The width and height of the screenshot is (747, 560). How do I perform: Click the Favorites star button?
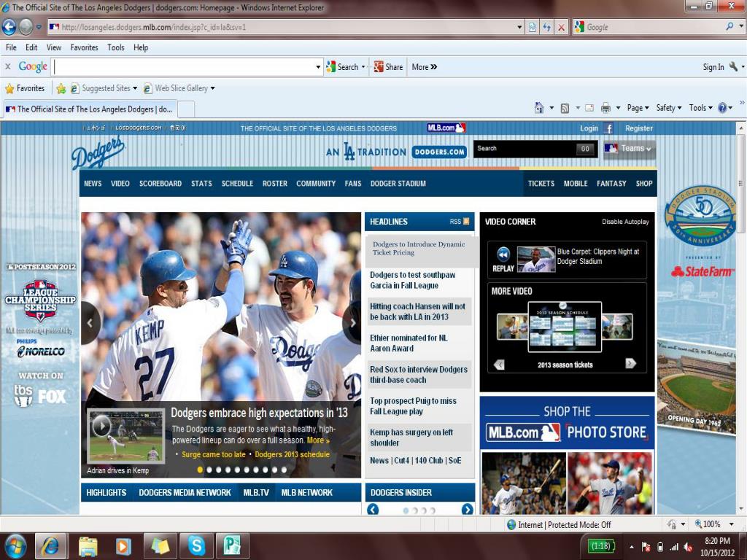click(25, 88)
